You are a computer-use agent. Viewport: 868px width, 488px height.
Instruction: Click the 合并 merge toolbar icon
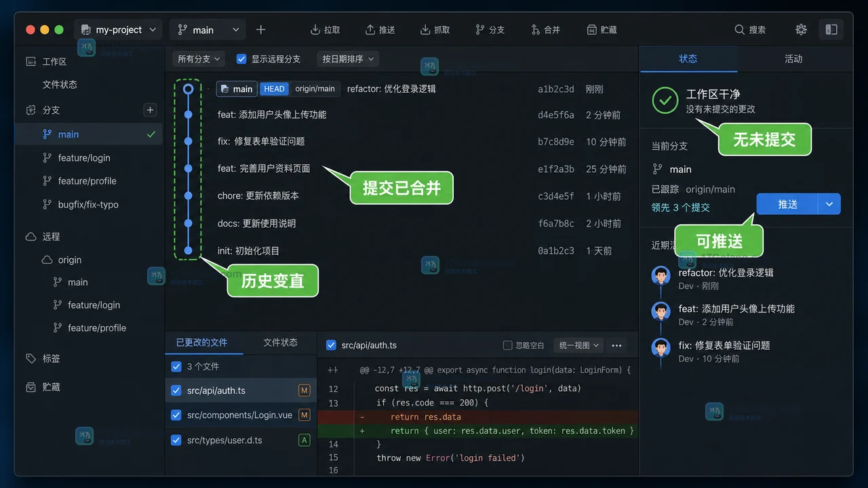pos(535,30)
